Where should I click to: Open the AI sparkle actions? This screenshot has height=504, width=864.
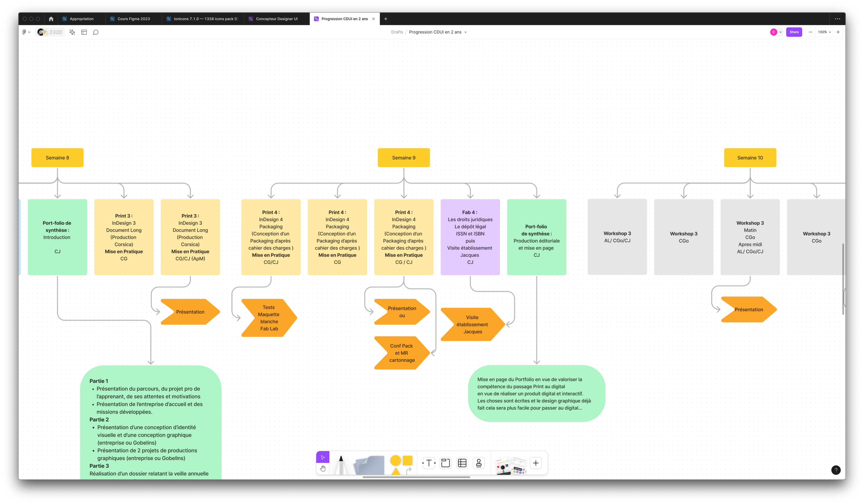tap(72, 32)
